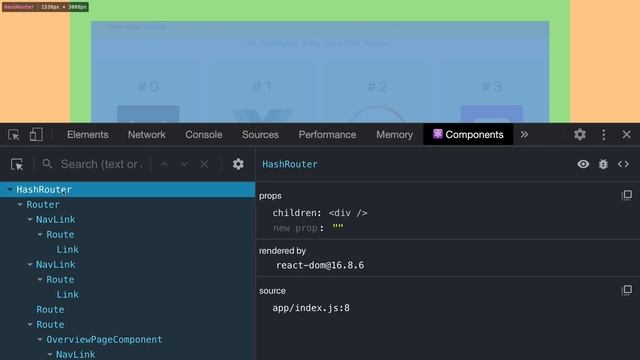
Task: Go to next search result arrow
Action: click(184, 164)
